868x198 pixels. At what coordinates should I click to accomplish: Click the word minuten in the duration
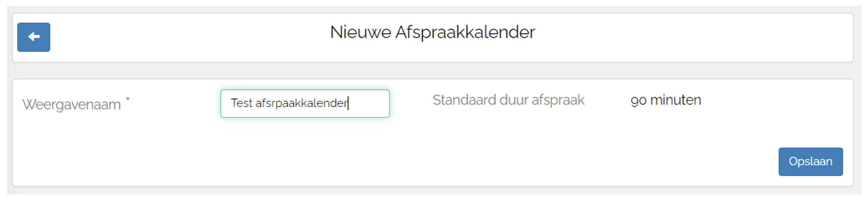click(x=675, y=100)
